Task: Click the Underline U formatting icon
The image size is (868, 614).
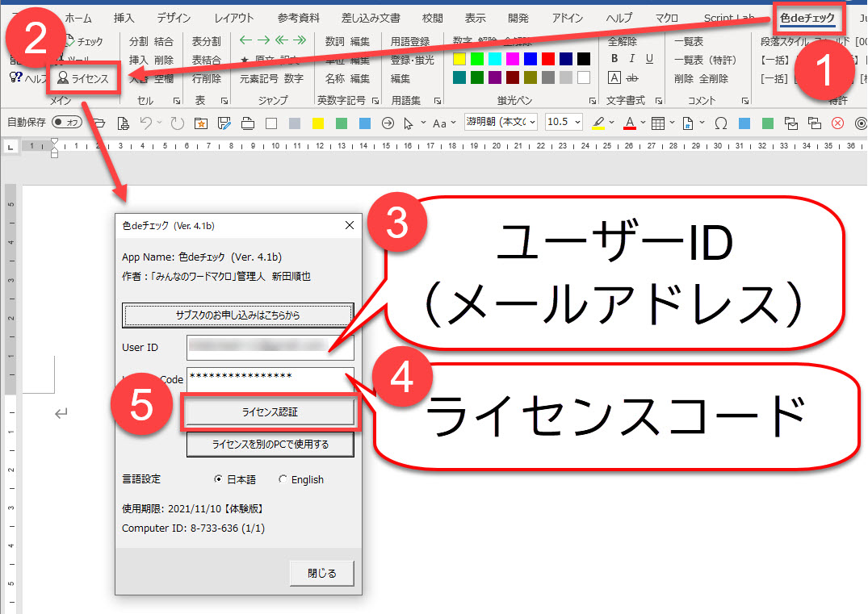Action: point(649,59)
